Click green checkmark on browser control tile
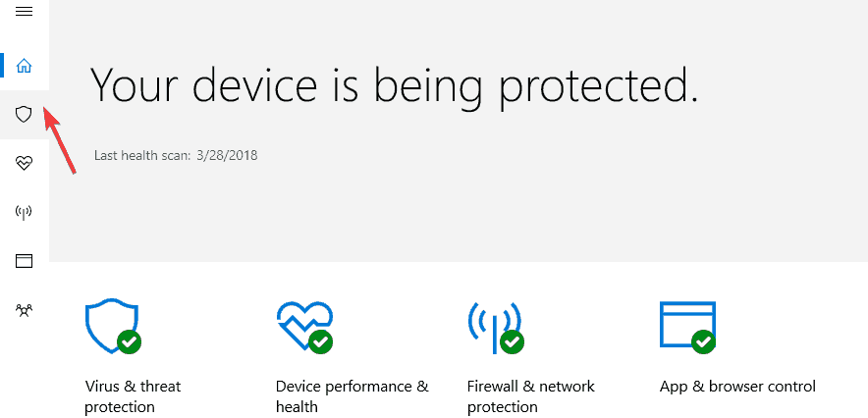The image size is (868, 418). (704, 341)
